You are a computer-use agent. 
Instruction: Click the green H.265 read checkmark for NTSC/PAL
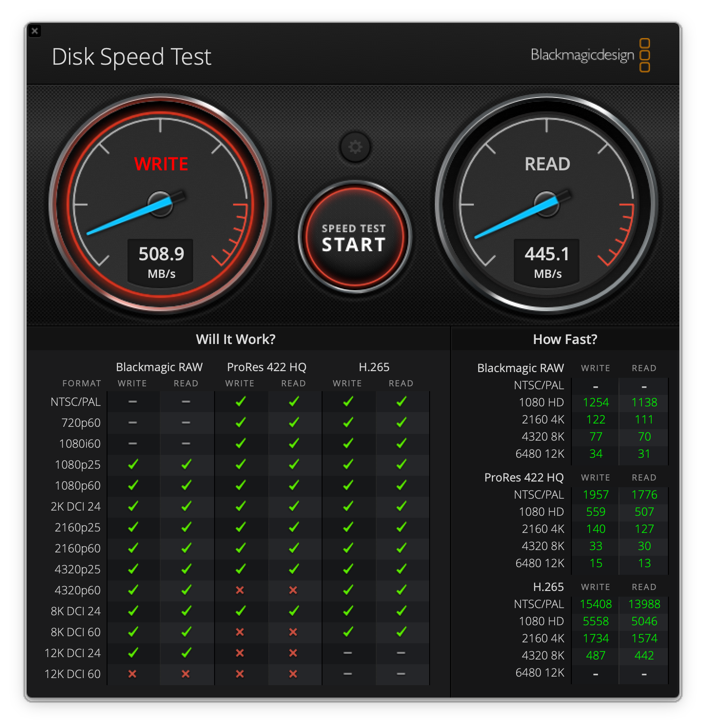pos(402,402)
